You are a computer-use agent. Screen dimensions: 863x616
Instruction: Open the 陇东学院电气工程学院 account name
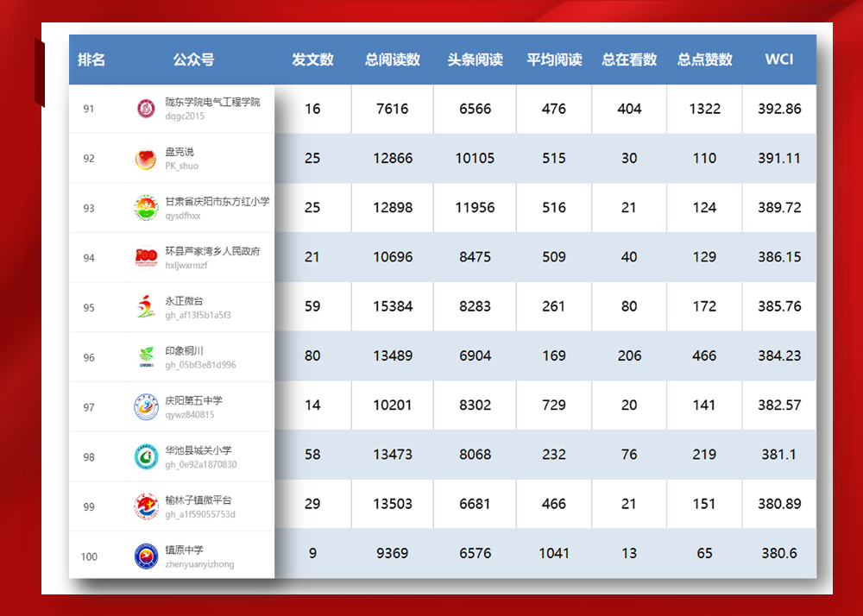[x=212, y=102]
